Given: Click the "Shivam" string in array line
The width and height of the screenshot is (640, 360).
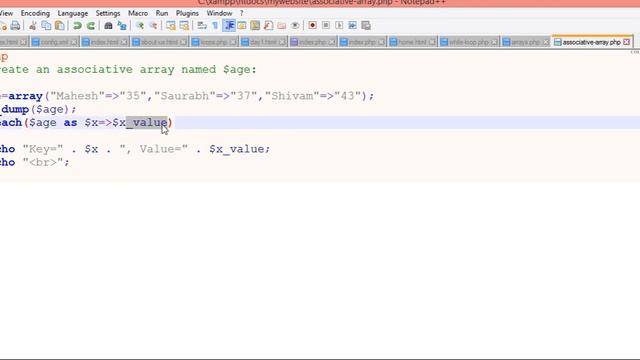Looking at the screenshot, I should coord(293,96).
